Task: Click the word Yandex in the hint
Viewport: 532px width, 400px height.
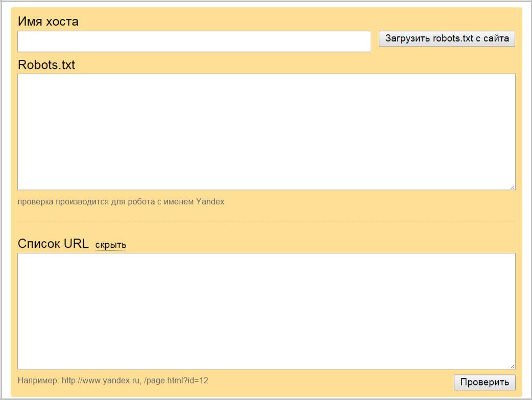Action: point(210,202)
